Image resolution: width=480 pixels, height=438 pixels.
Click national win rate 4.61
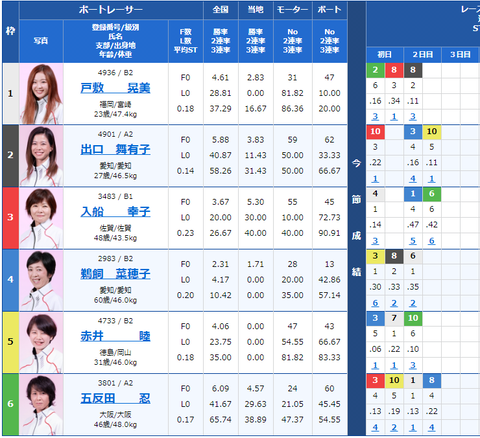(x=221, y=78)
